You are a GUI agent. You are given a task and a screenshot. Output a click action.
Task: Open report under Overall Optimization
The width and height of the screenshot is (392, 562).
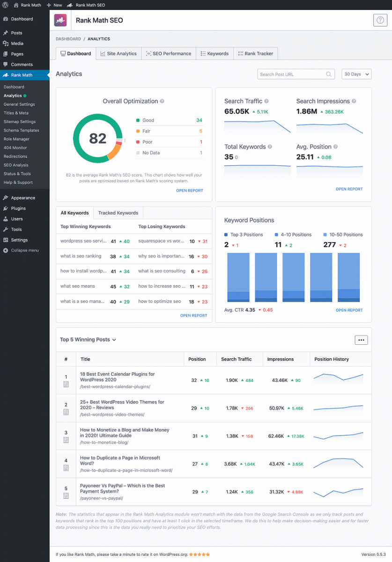(x=190, y=191)
